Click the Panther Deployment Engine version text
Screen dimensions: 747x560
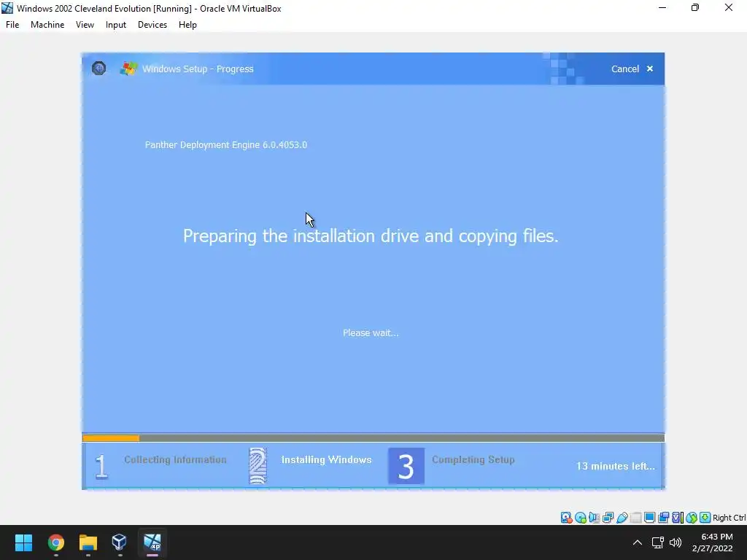click(x=226, y=145)
